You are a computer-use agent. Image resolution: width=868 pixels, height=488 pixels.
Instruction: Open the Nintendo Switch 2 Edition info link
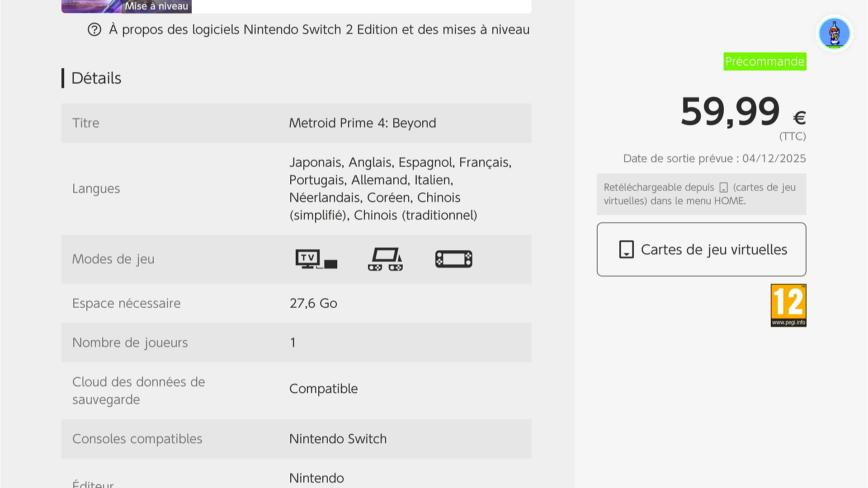[319, 30]
